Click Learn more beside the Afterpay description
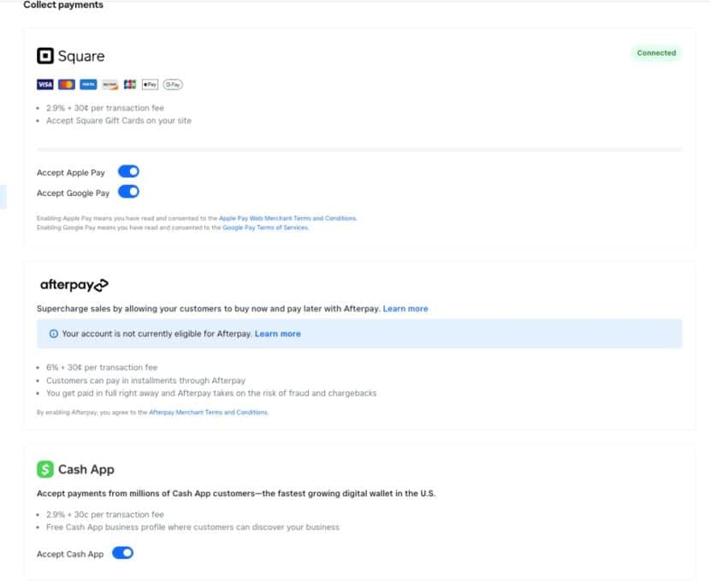The image size is (710, 588). click(x=405, y=308)
